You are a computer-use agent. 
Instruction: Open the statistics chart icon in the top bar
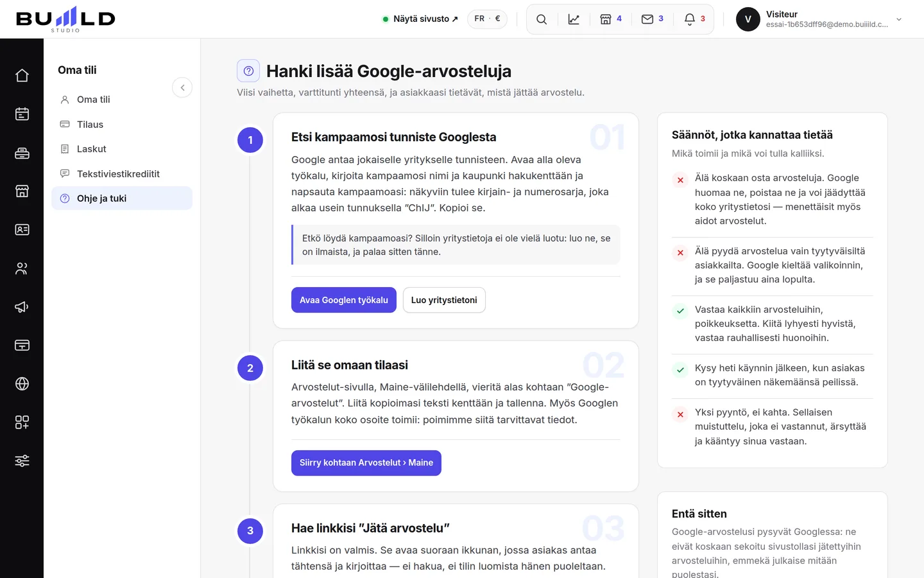[574, 19]
